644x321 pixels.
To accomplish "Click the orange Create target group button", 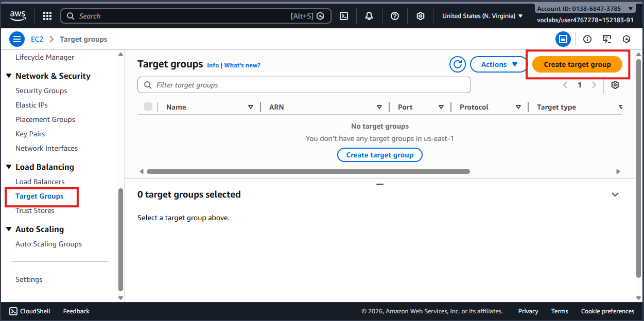I will coord(577,64).
